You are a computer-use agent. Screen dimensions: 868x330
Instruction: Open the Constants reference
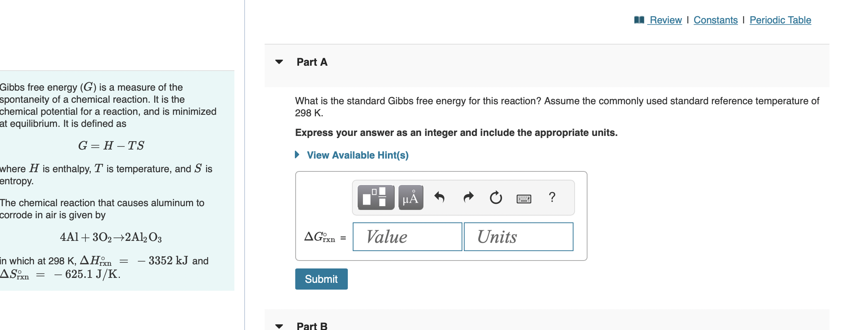click(x=715, y=20)
